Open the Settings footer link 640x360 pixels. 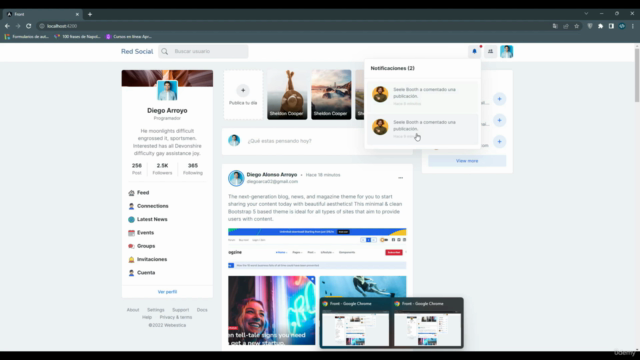156,310
